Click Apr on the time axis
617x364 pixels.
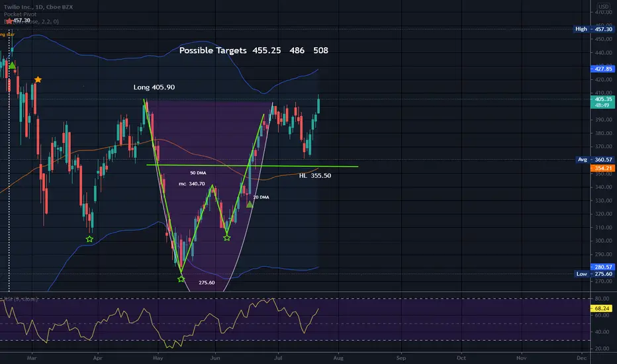point(97,357)
